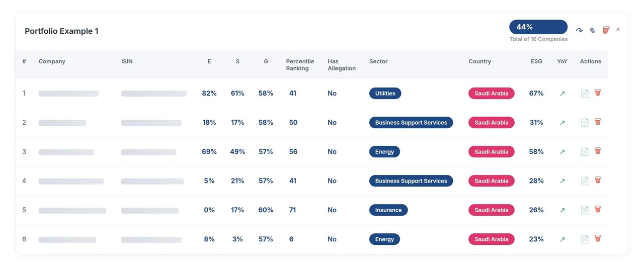Delete Portfolio Example 1 with header trash icon
Screen dimensions: 644x271
pyautogui.click(x=606, y=30)
